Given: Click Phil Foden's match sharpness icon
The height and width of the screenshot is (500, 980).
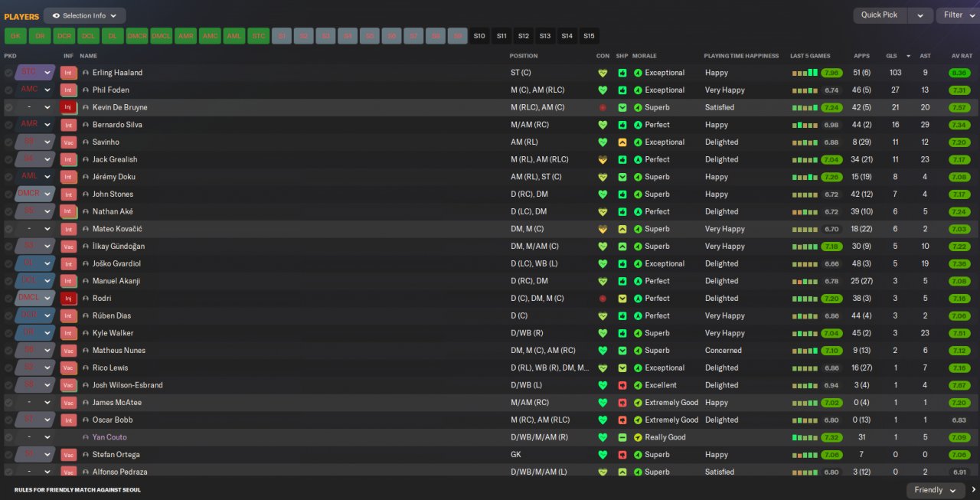Looking at the screenshot, I should coord(622,90).
